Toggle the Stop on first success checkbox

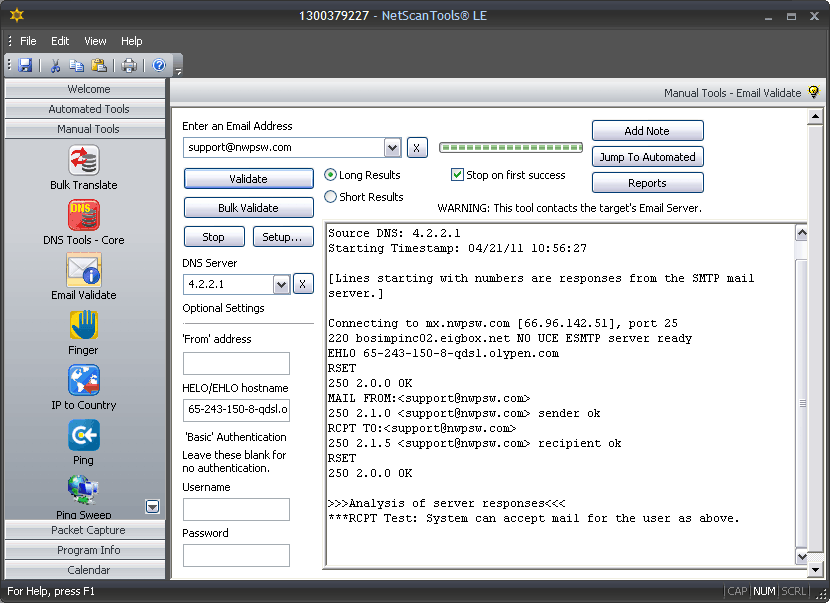tap(457, 175)
